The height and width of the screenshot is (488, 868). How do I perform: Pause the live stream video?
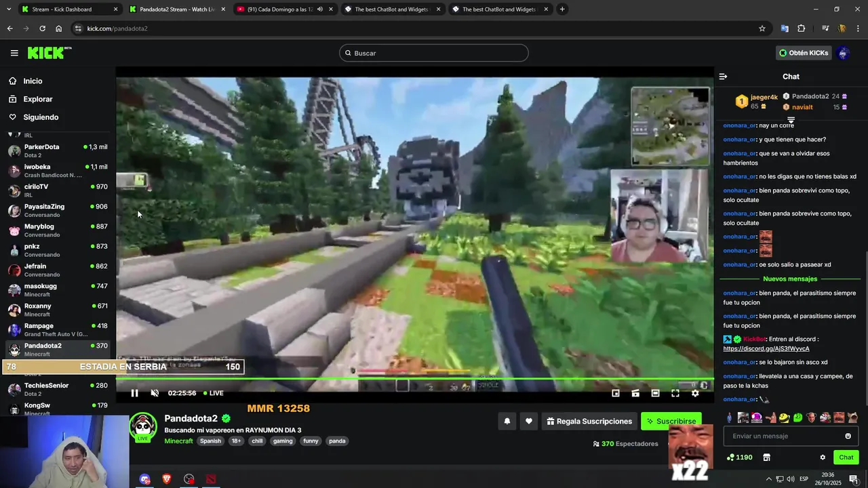pos(134,393)
